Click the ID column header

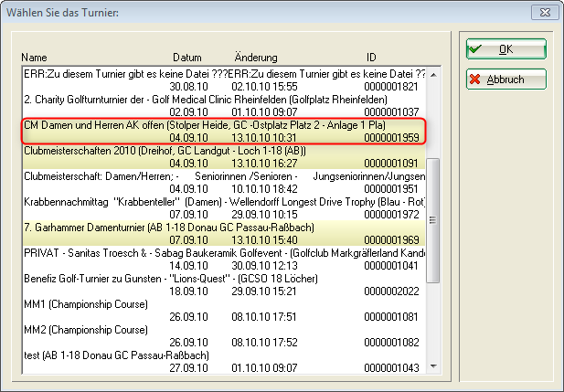[x=371, y=57]
